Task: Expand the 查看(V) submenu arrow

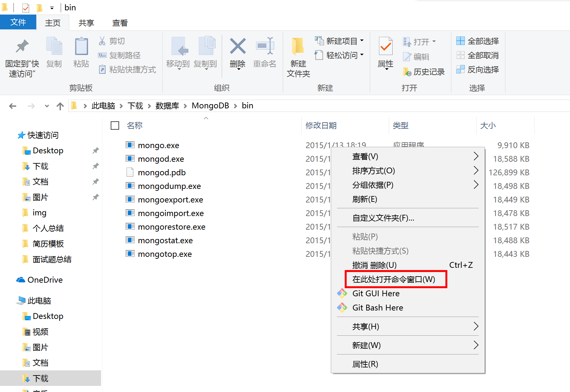Action: click(x=476, y=156)
